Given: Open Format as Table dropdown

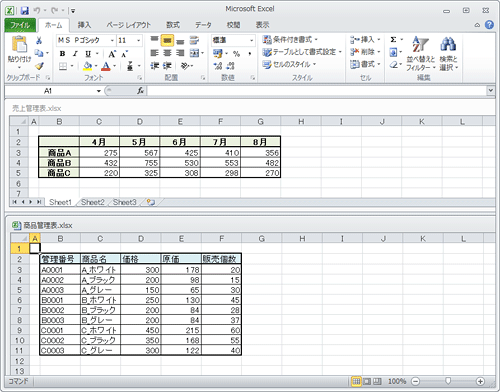Looking at the screenshot, I should [x=302, y=52].
